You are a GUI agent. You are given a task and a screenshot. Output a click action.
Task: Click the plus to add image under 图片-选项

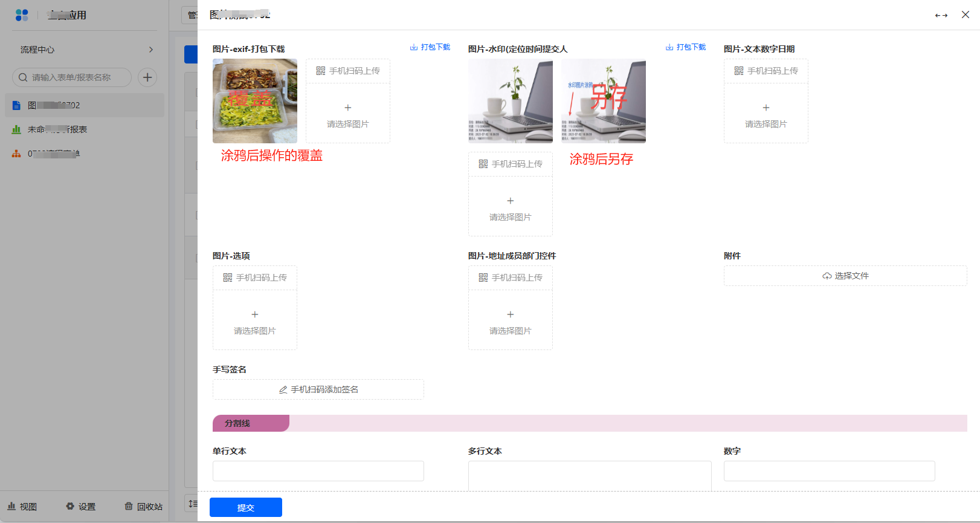point(254,314)
